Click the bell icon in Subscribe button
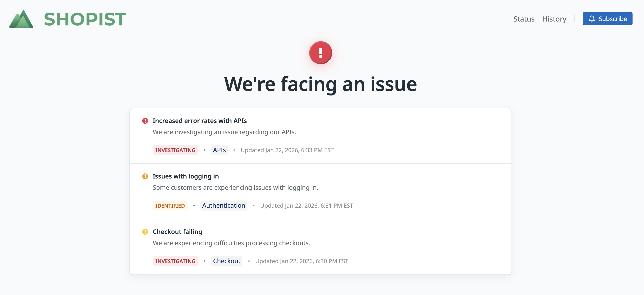Viewport: 644px width, 295px height. point(591,19)
